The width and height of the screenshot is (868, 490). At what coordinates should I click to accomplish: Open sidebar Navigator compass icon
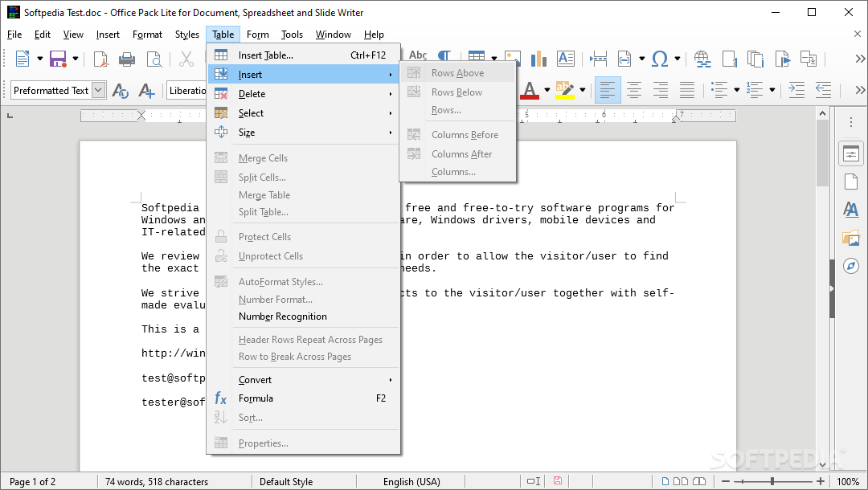(851, 266)
